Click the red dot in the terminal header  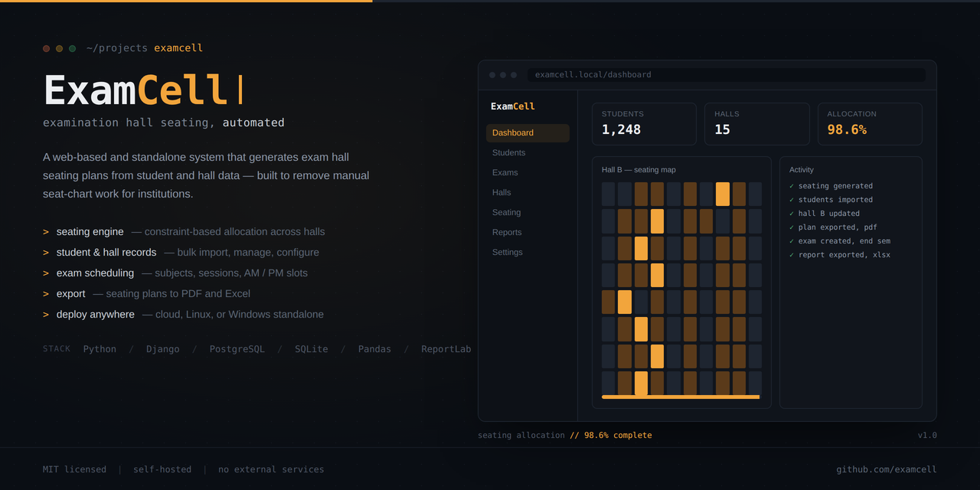tap(47, 48)
